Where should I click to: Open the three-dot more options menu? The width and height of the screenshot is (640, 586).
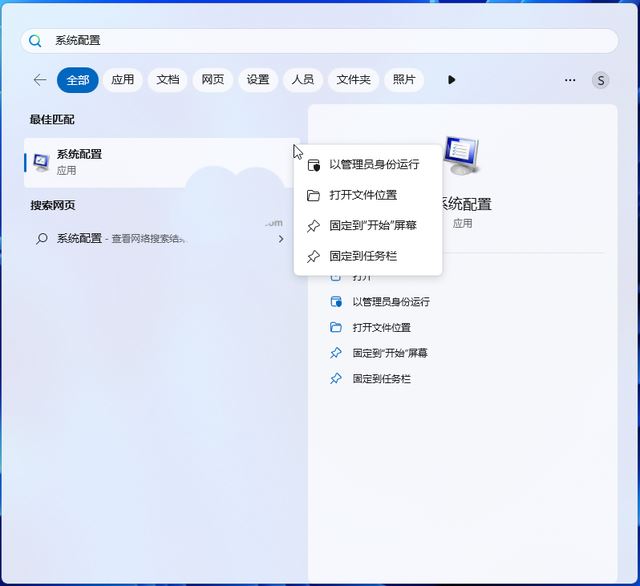[x=570, y=80]
